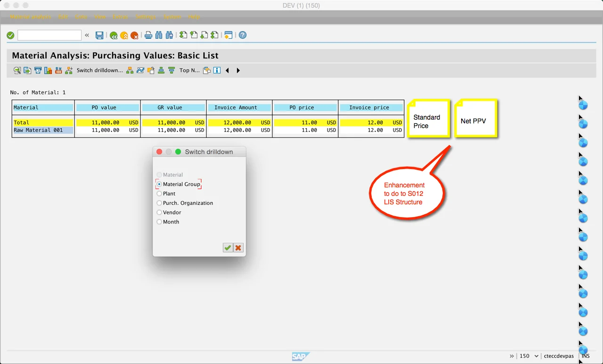Open the Help menu
Image resolution: width=603 pixels, height=364 pixels.
[194, 16]
